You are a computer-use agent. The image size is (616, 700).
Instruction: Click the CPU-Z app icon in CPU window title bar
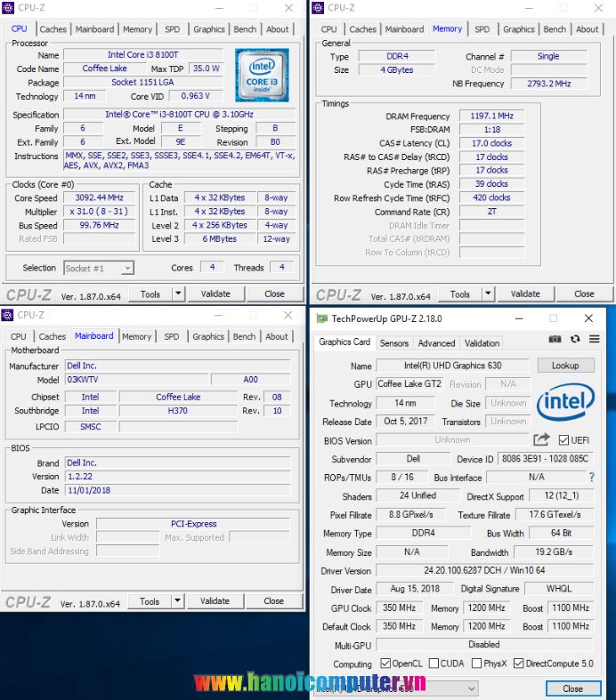point(8,8)
